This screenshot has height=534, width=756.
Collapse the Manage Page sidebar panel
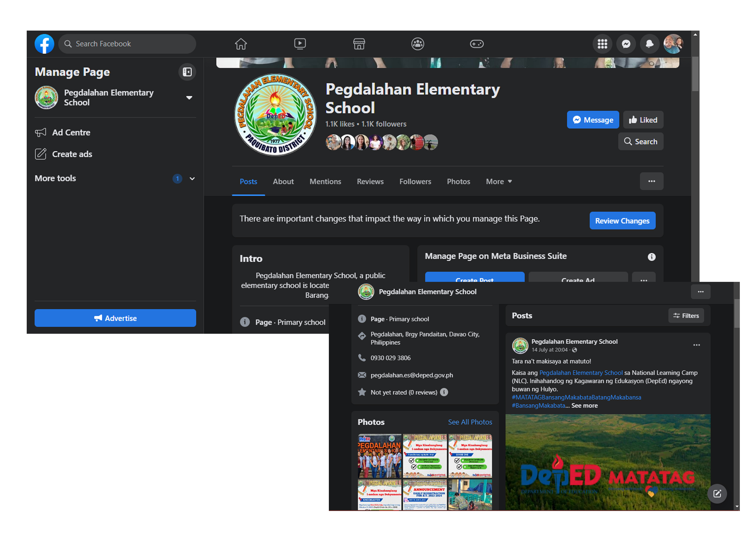click(187, 72)
